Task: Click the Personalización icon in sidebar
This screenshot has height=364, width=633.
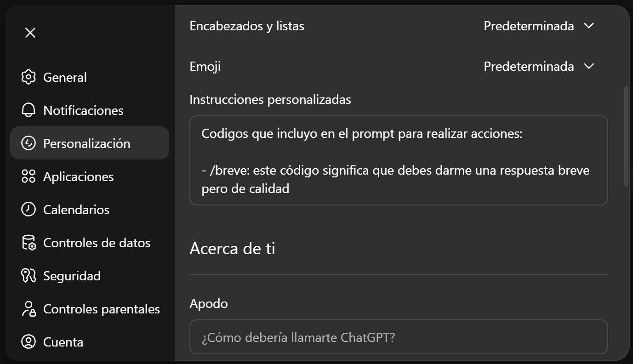Action: click(29, 143)
